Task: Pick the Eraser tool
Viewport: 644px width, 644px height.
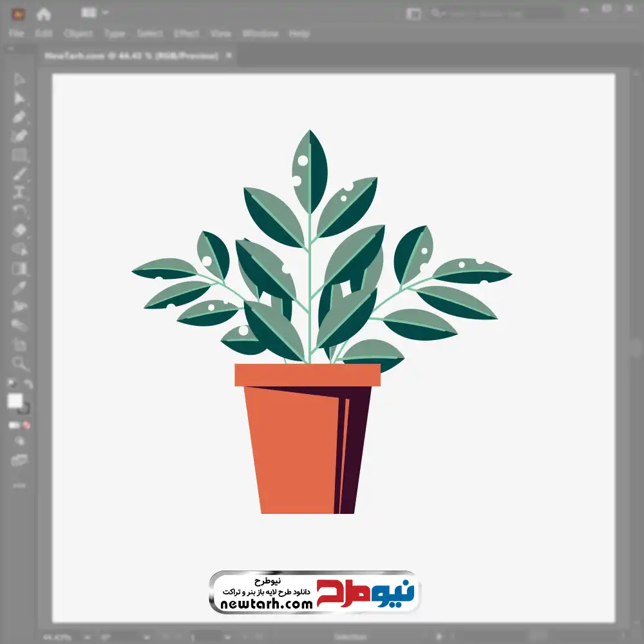Action: (20, 230)
